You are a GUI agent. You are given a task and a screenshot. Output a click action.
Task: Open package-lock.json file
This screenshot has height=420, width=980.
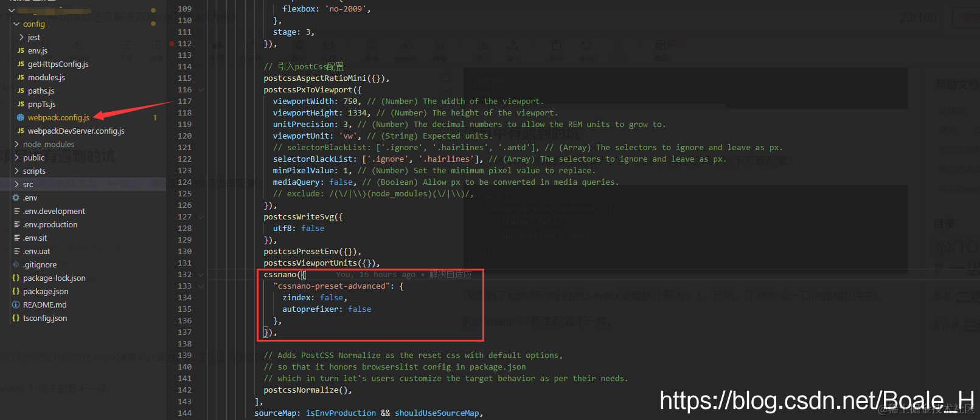[x=54, y=278]
